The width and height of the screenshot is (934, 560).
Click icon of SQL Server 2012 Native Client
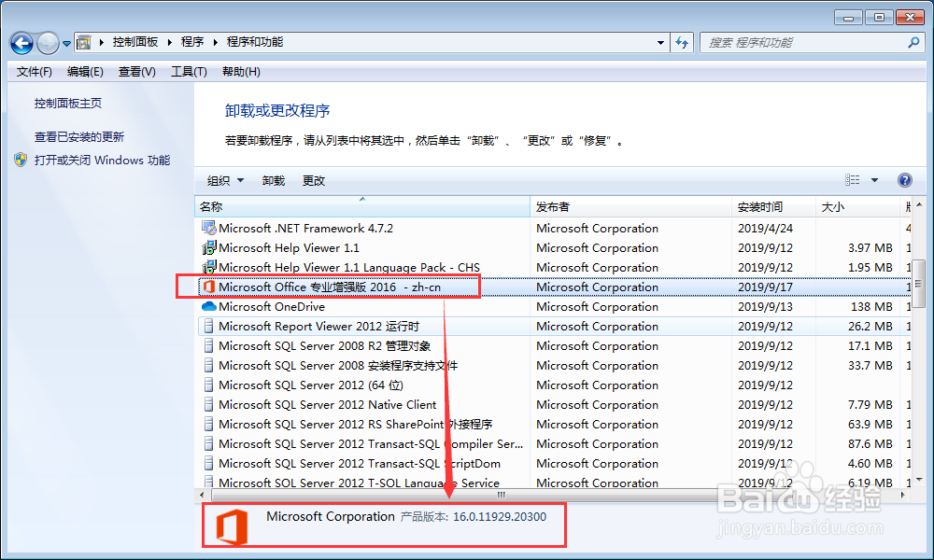pyautogui.click(x=208, y=405)
